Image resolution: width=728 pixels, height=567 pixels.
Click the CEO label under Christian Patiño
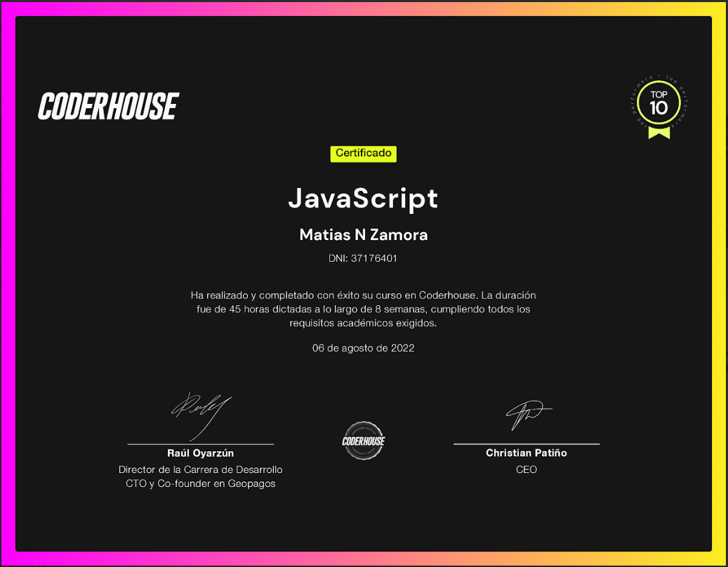pos(526,469)
